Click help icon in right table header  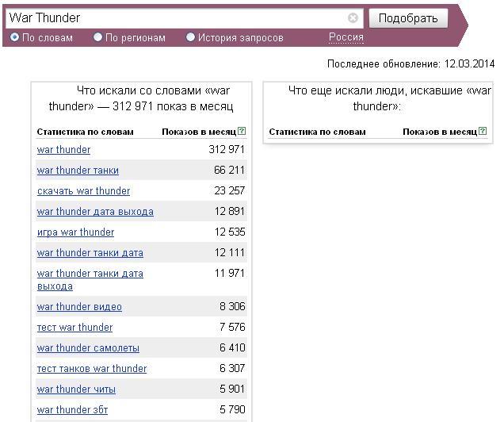tap(483, 132)
